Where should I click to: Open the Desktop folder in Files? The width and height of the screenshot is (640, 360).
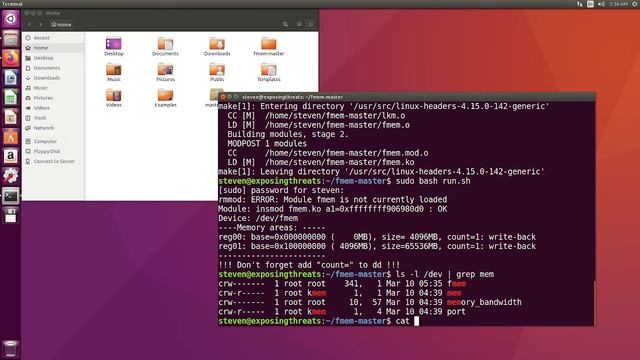point(113,47)
